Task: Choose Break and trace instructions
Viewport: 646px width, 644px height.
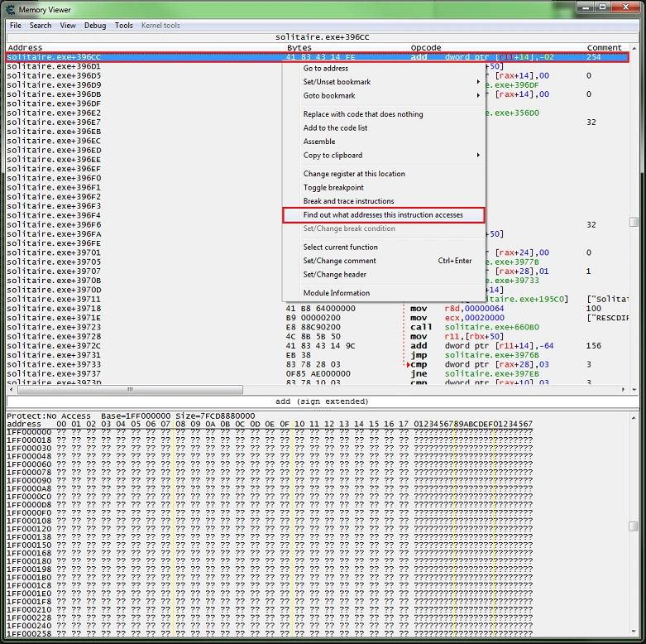Action: (x=383, y=201)
